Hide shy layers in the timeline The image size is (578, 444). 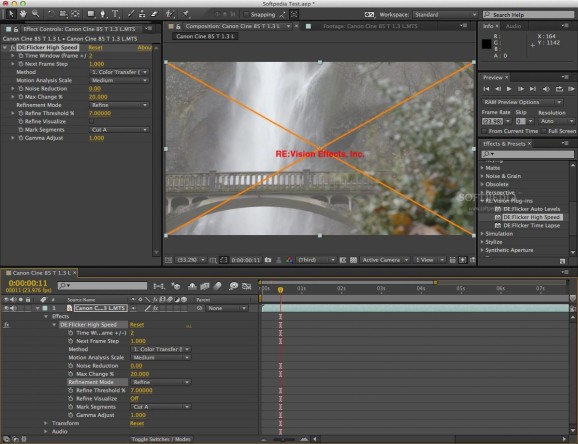(x=192, y=286)
